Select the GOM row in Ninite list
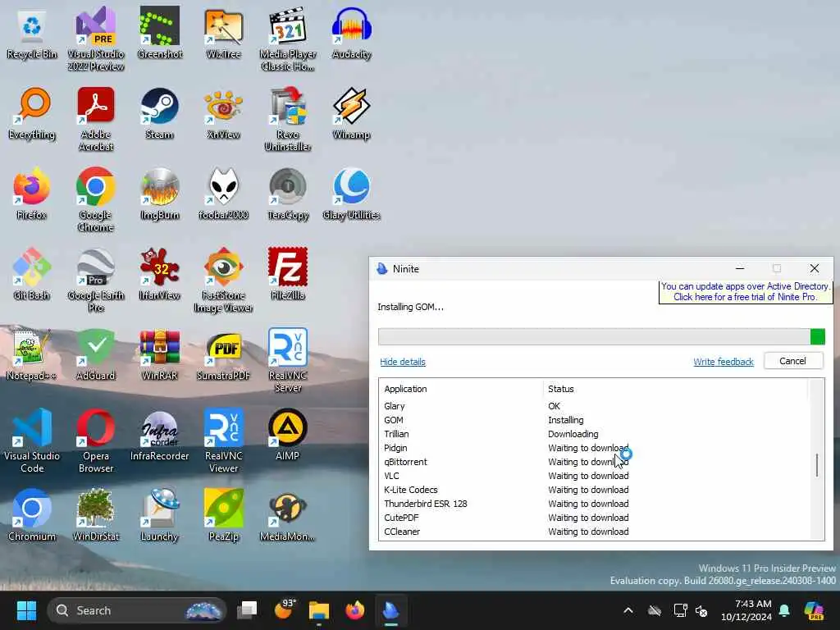This screenshot has width=840, height=630. [x=595, y=420]
